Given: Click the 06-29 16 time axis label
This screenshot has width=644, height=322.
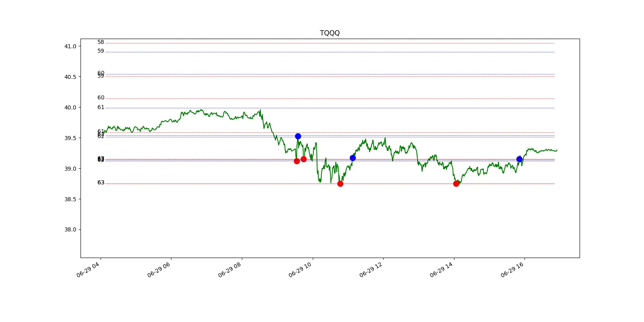Looking at the screenshot, I should tap(513, 269).
